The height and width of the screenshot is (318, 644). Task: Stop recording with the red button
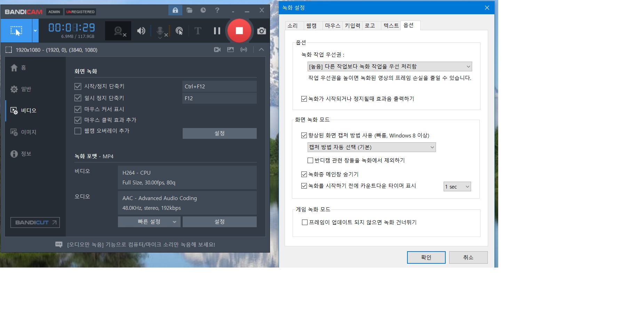[x=239, y=31]
